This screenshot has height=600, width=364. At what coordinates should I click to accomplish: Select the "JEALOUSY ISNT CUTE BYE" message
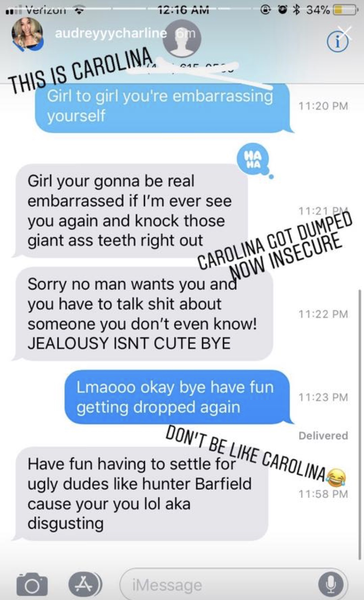point(143,314)
